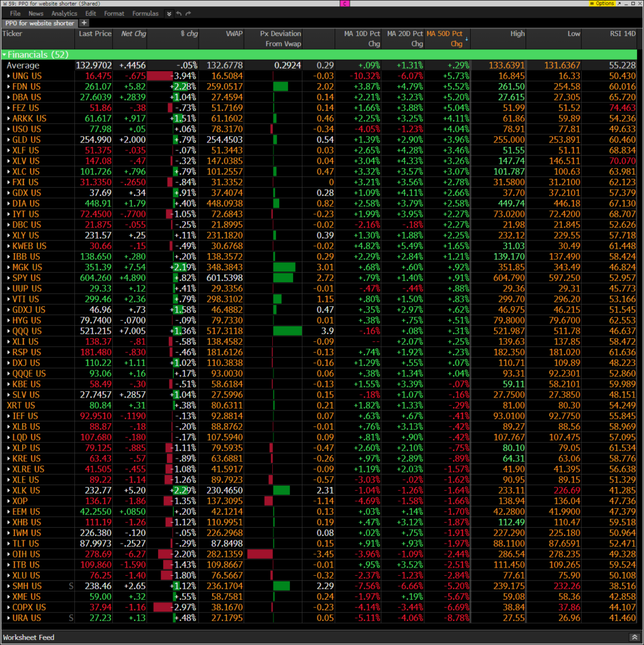The image size is (644, 645).
Task: Click the XLK US low value 226.69
Action: [x=566, y=491]
